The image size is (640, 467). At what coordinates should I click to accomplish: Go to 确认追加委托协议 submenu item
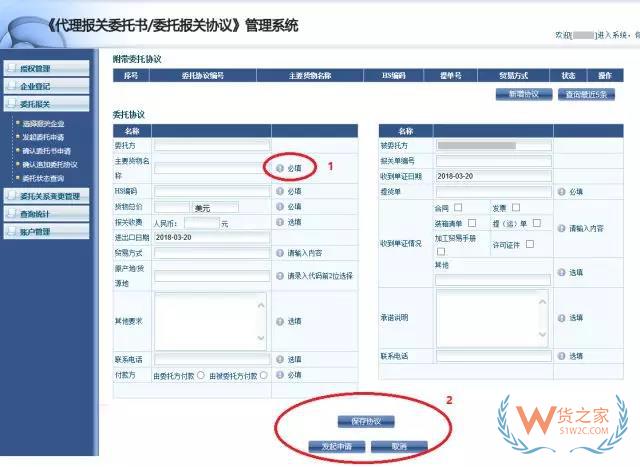coord(50,165)
